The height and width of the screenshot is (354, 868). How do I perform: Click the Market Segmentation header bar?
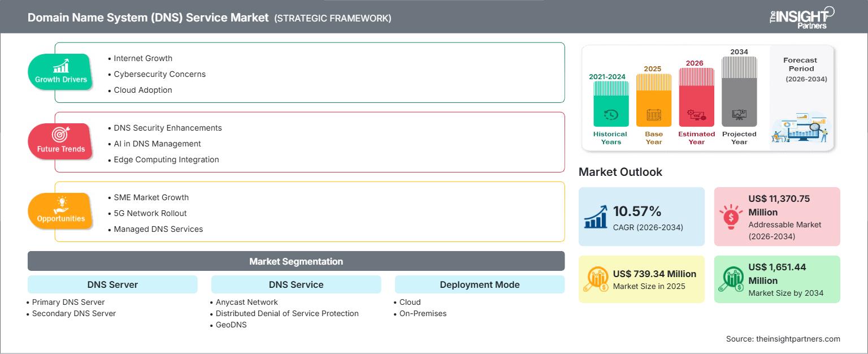coord(296,261)
